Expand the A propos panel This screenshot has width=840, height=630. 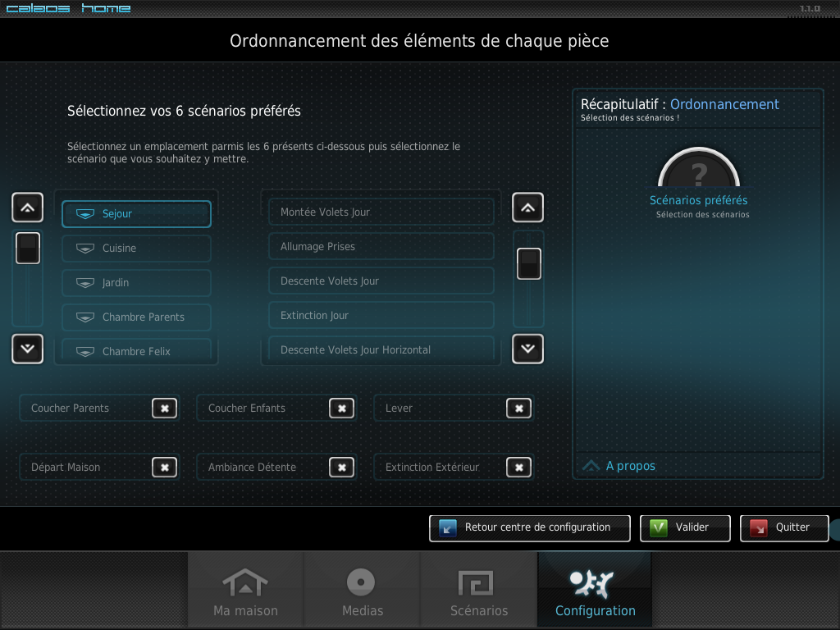(619, 466)
